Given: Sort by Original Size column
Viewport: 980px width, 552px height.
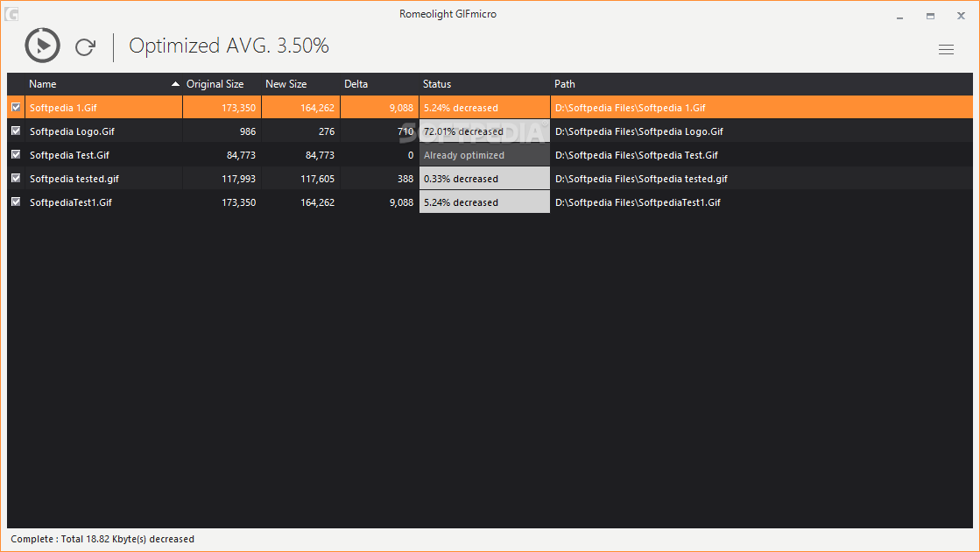Looking at the screenshot, I should coord(215,84).
